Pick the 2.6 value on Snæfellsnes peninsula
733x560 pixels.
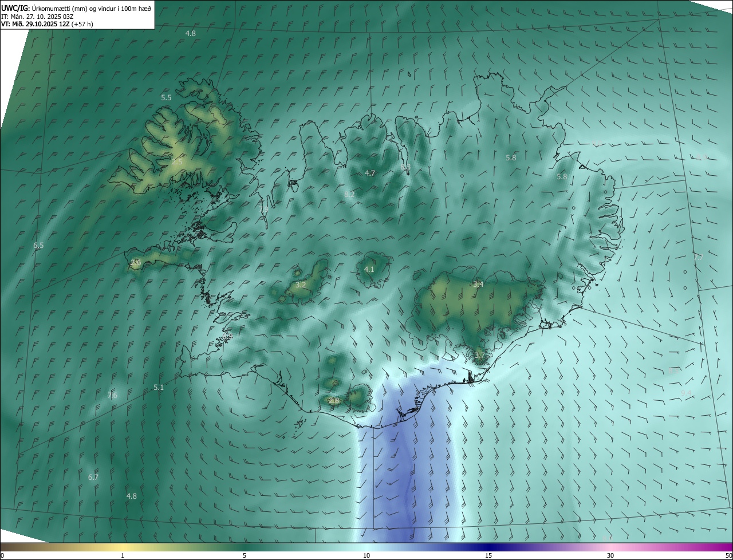[136, 263]
